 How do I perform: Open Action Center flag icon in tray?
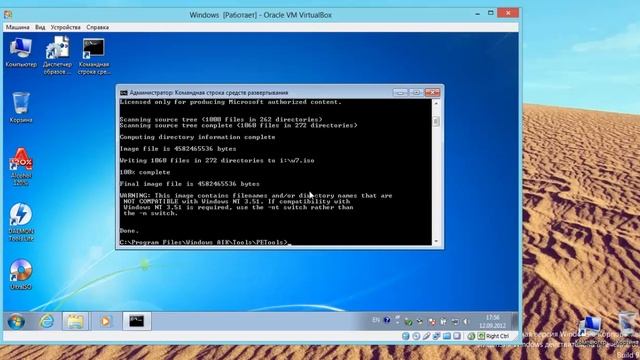point(433,322)
